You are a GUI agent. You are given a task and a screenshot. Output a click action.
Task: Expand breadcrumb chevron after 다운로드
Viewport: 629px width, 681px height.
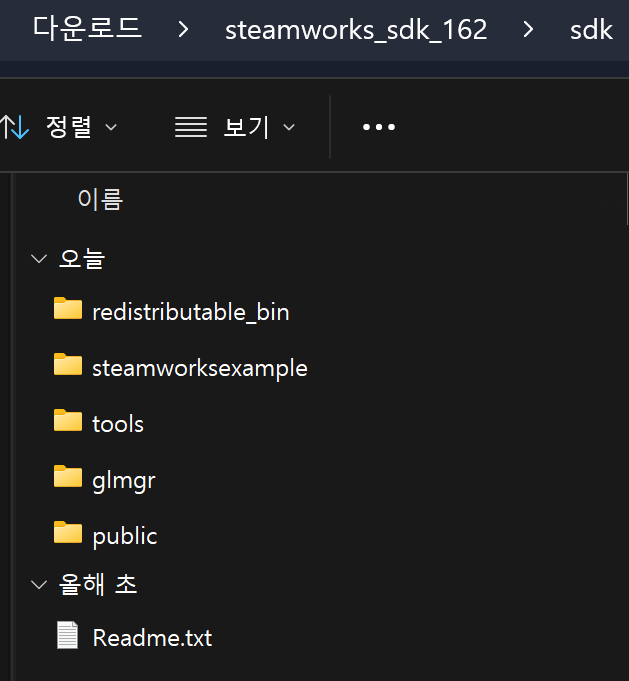pyautogui.click(x=183, y=30)
